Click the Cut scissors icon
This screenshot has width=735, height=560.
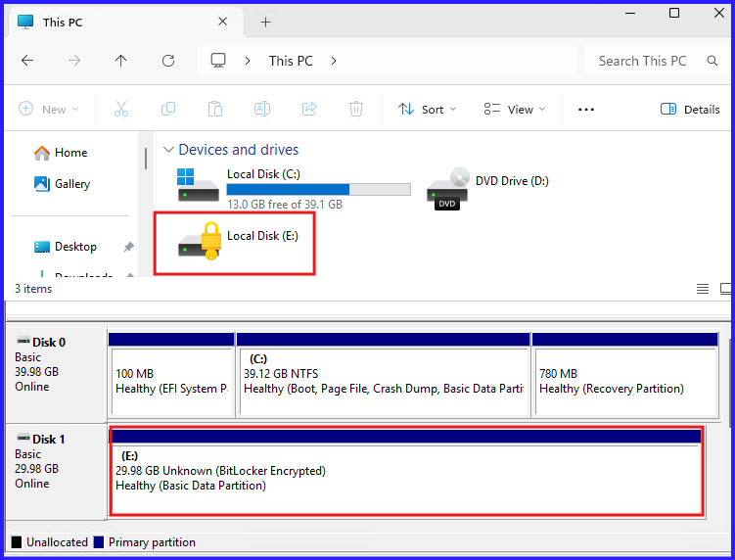pyautogui.click(x=121, y=110)
